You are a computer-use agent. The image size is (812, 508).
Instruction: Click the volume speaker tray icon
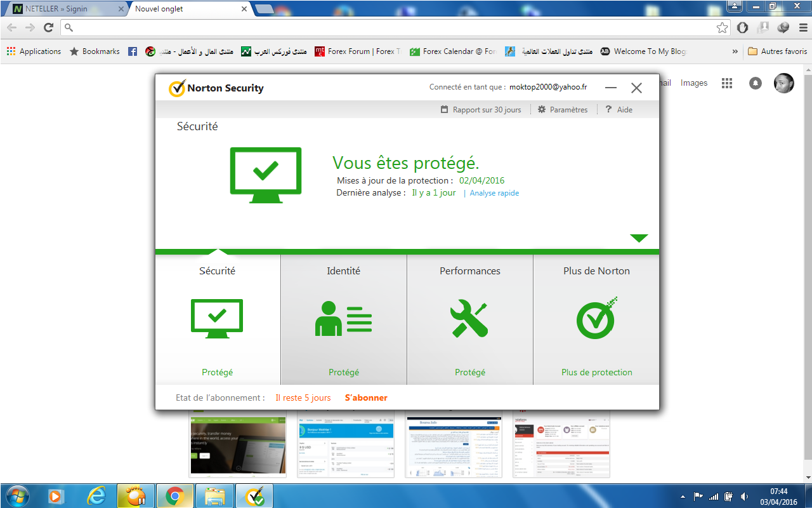click(743, 497)
